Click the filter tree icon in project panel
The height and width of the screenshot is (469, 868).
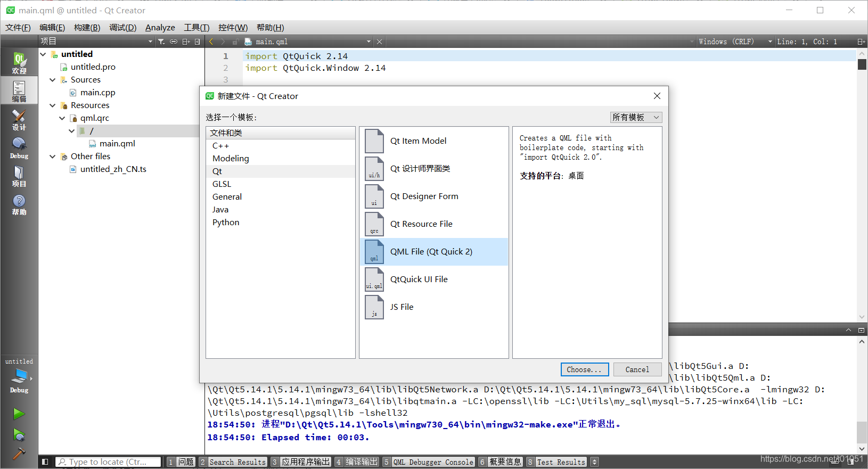pos(161,42)
